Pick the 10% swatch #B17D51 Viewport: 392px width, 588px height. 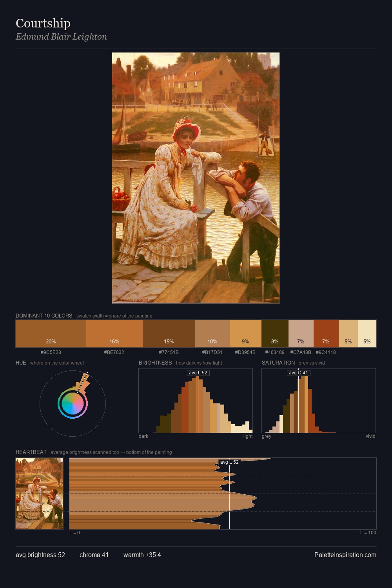pyautogui.click(x=212, y=334)
